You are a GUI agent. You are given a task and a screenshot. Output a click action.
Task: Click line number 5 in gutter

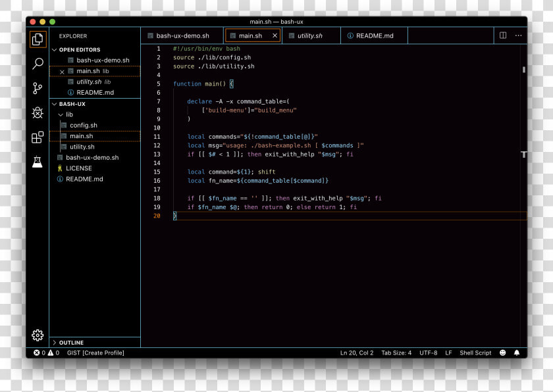pyautogui.click(x=159, y=84)
